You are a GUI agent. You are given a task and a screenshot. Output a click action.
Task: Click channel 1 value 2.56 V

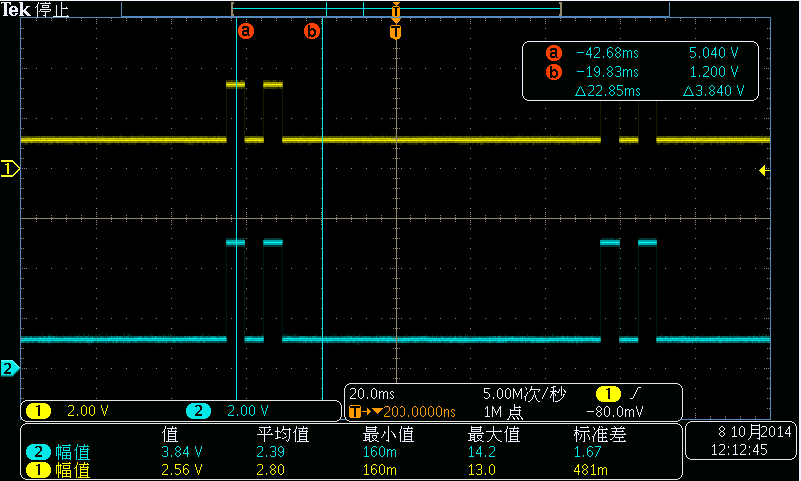pos(182,470)
